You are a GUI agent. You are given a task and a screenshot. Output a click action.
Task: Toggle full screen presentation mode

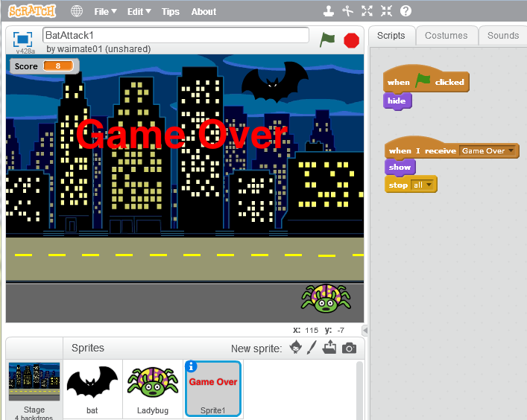tap(22, 39)
